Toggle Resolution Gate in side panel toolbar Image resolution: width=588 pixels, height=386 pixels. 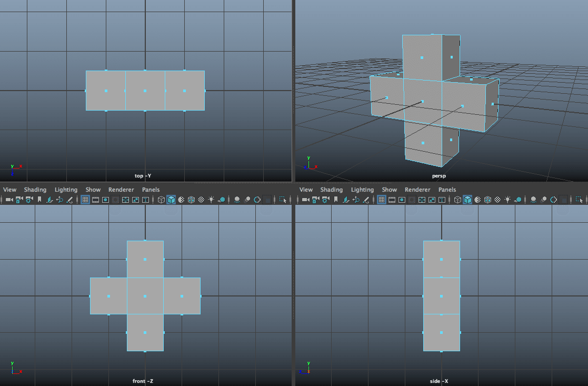(x=402, y=200)
